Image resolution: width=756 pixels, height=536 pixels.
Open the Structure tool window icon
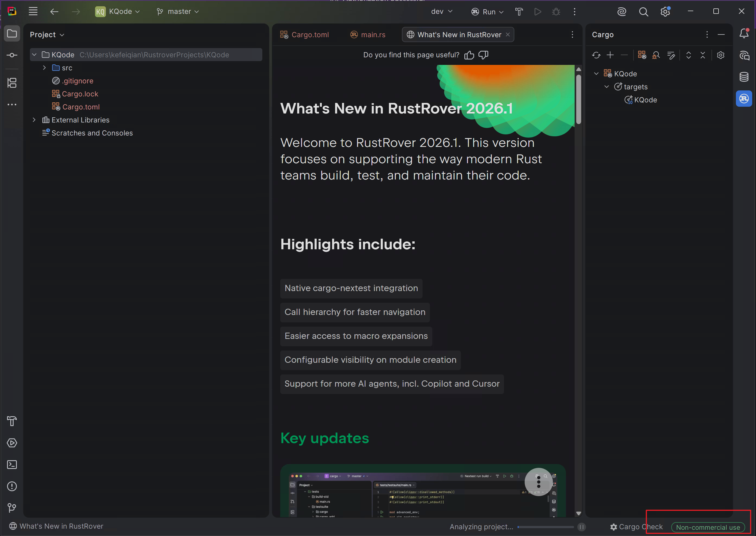(x=12, y=83)
